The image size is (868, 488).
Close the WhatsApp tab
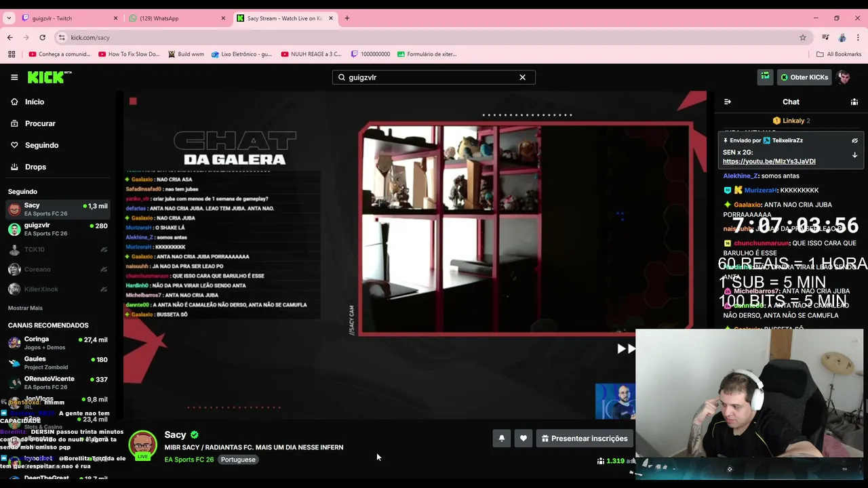pos(223,18)
